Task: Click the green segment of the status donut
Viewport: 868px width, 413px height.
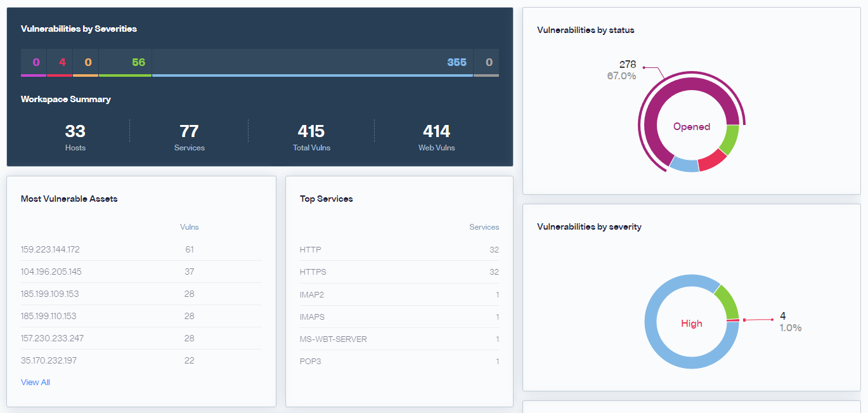Action: (x=729, y=140)
